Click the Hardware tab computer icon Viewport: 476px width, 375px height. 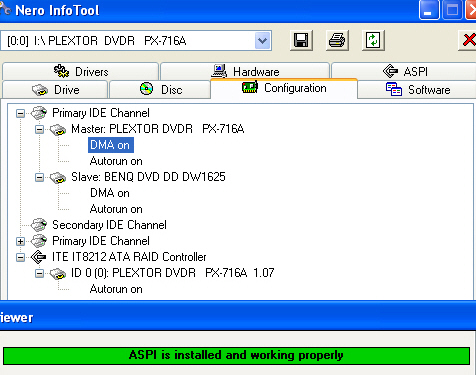coord(219,71)
